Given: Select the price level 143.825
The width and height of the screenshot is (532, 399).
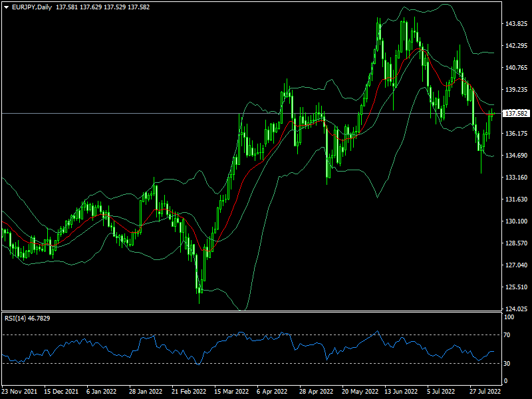Looking at the screenshot, I should (516, 24).
